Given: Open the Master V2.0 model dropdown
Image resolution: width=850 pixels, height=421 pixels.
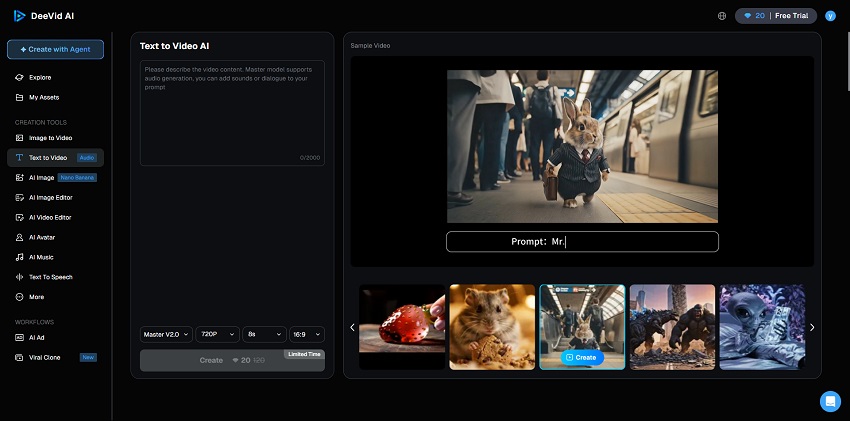Looking at the screenshot, I should pos(166,334).
